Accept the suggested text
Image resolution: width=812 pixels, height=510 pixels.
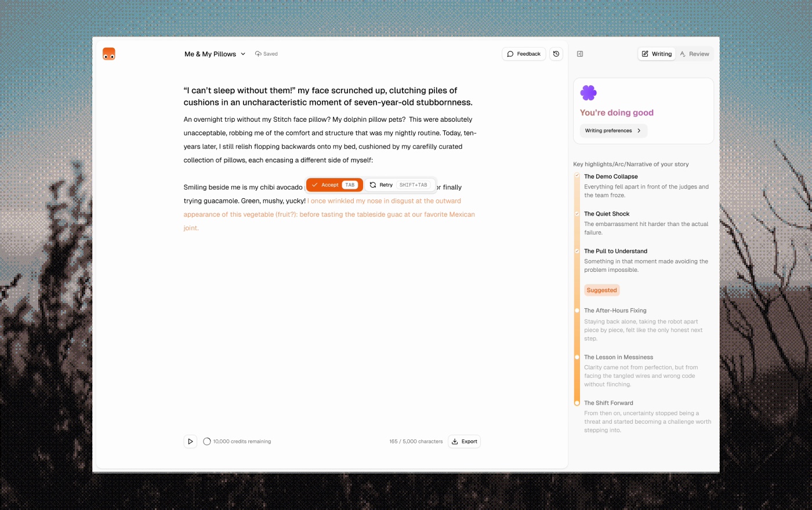tap(335, 185)
